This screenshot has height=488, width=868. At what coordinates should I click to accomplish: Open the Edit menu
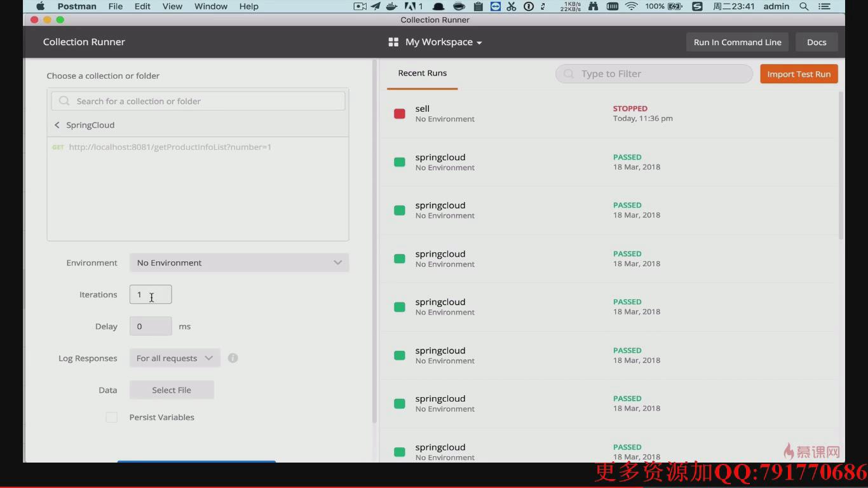[142, 6]
